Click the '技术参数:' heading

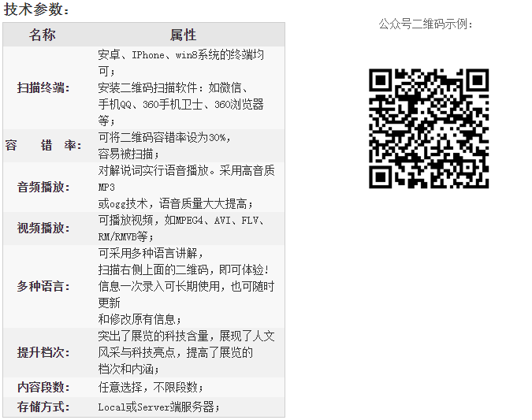pyautogui.click(x=36, y=9)
